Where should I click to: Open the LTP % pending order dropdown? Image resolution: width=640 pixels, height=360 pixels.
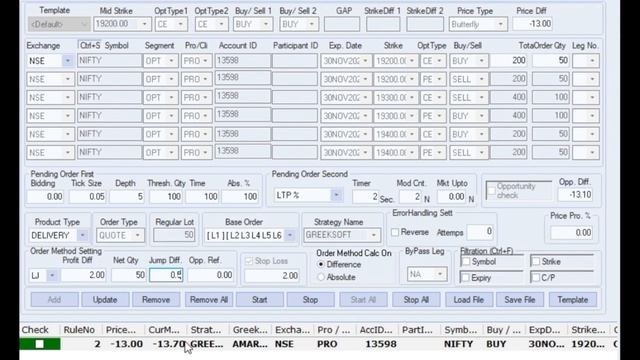click(336, 195)
